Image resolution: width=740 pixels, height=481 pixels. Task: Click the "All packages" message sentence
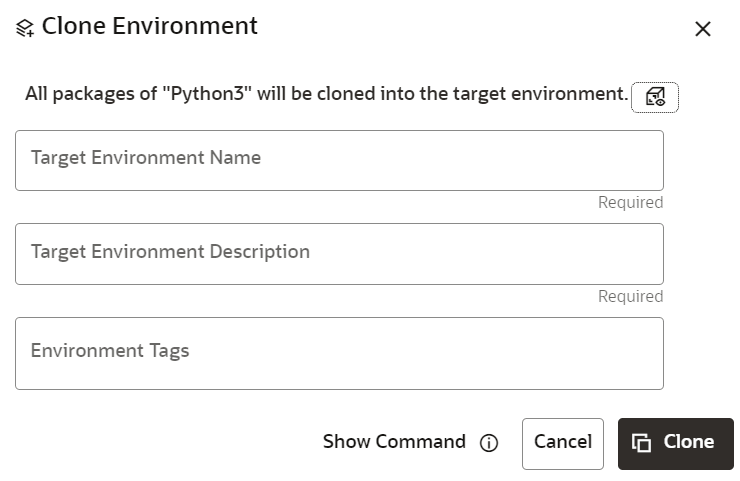tap(326, 95)
